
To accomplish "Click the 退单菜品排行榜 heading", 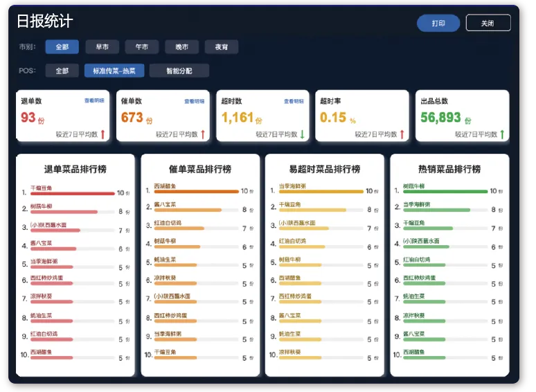I will point(75,169).
